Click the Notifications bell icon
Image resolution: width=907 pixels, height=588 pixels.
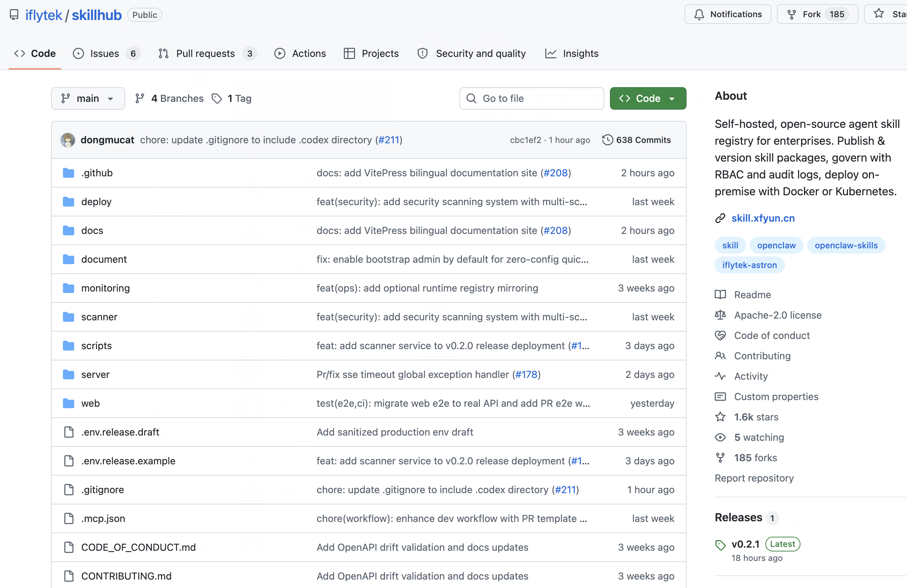[699, 14]
